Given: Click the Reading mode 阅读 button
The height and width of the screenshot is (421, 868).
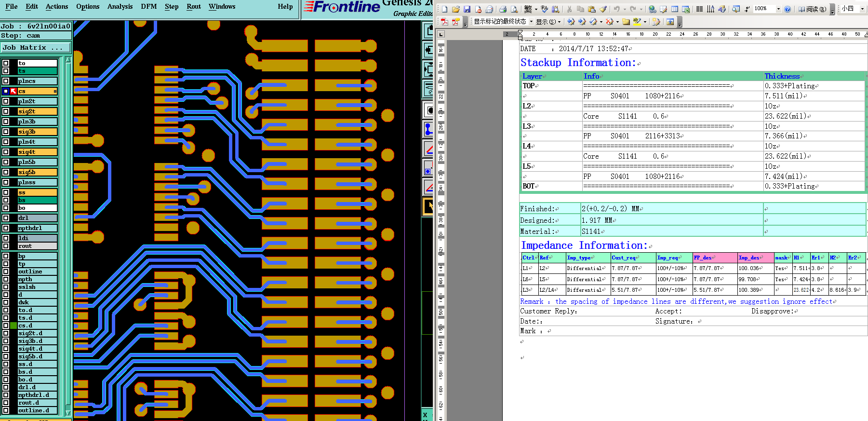Looking at the screenshot, I should 812,9.
